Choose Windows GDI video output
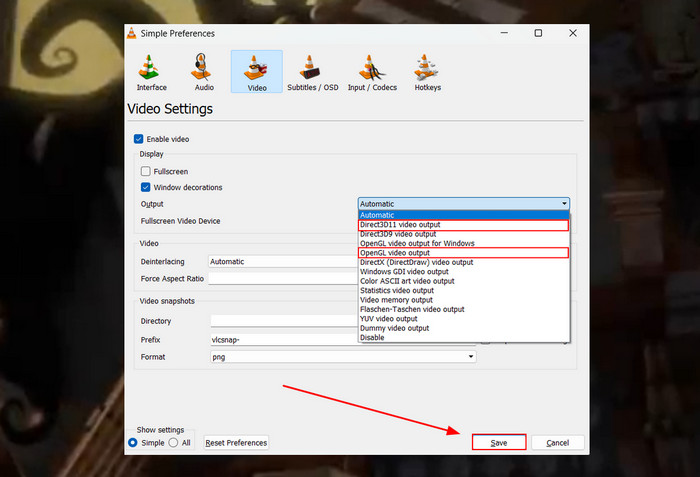 463,272
